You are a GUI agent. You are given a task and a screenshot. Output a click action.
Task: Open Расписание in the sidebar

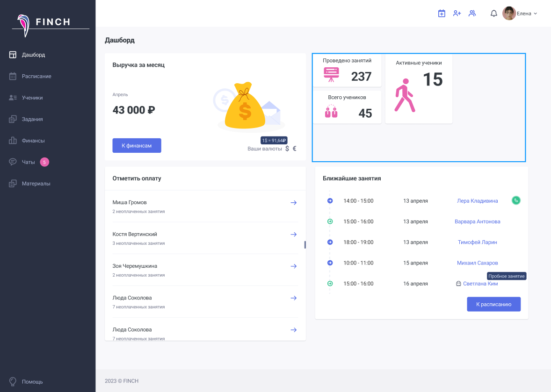pos(36,76)
